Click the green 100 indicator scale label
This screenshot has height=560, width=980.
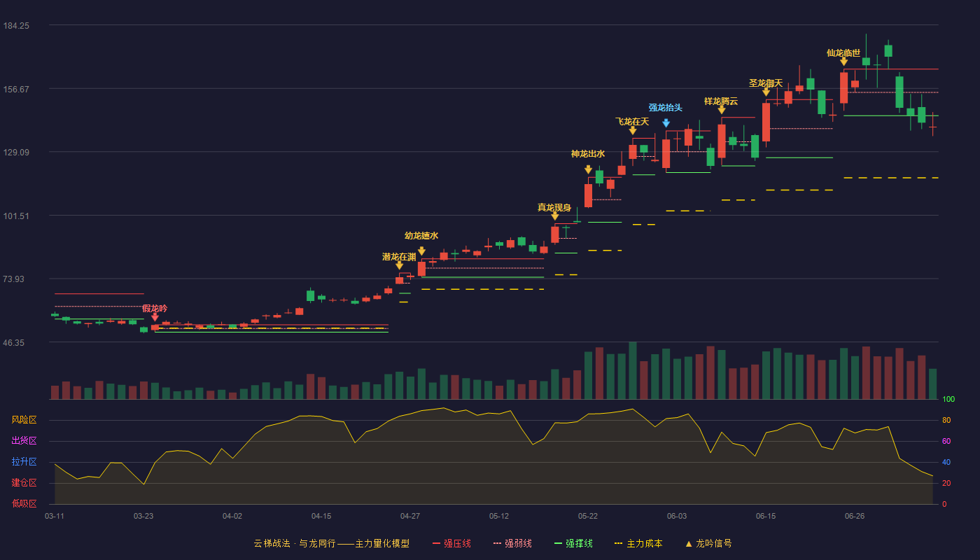point(948,400)
